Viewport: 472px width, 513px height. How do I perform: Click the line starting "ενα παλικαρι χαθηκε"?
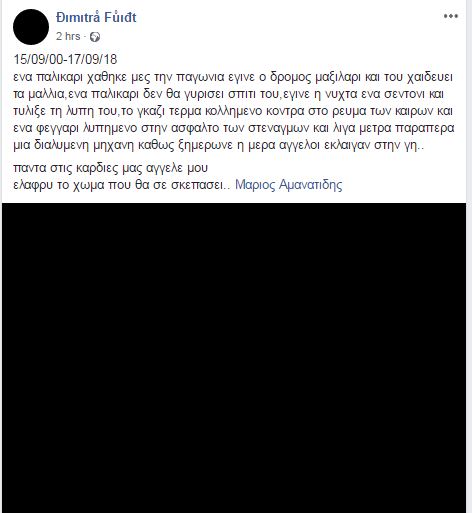[233, 77]
